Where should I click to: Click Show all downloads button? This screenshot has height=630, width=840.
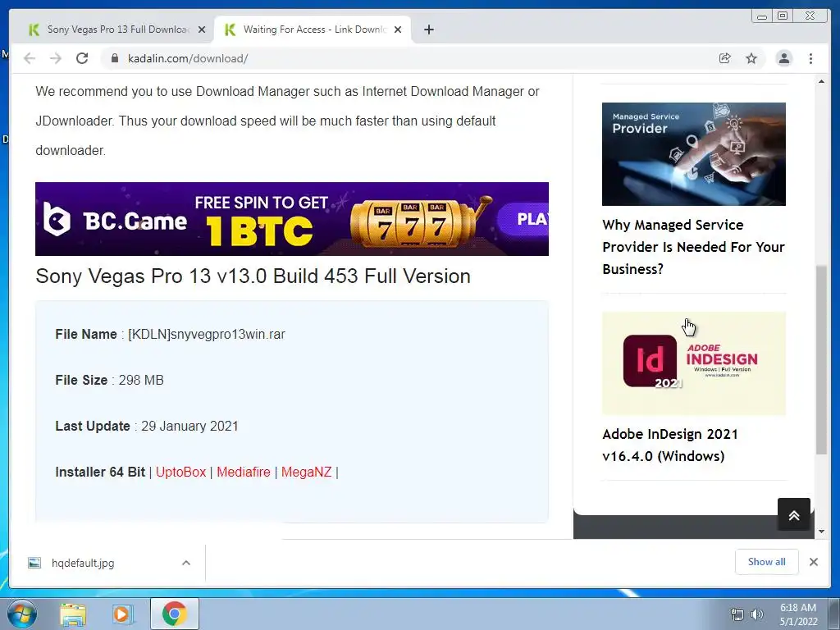coord(767,562)
